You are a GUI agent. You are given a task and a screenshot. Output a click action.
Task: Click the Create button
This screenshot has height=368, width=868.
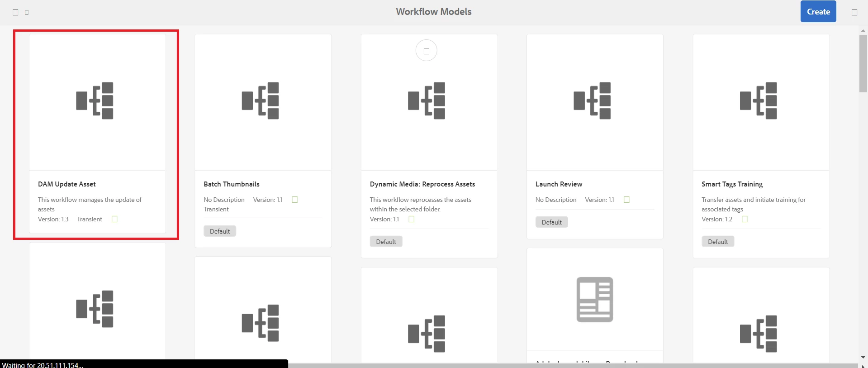[x=818, y=12]
